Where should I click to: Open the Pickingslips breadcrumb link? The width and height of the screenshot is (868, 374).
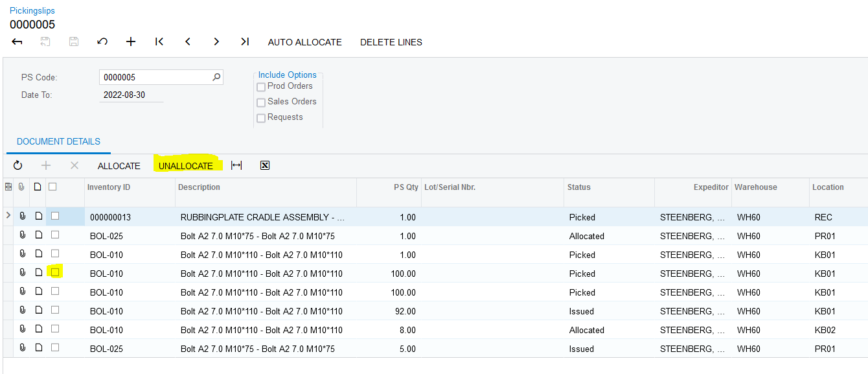click(32, 10)
